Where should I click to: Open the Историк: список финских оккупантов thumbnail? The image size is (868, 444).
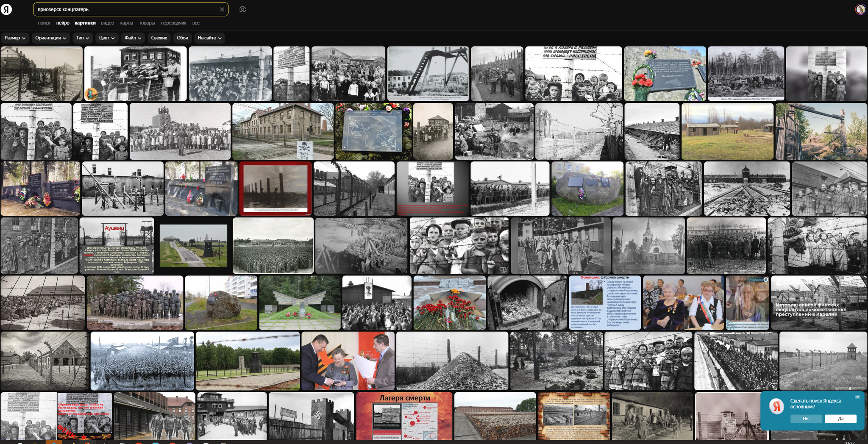tap(819, 302)
